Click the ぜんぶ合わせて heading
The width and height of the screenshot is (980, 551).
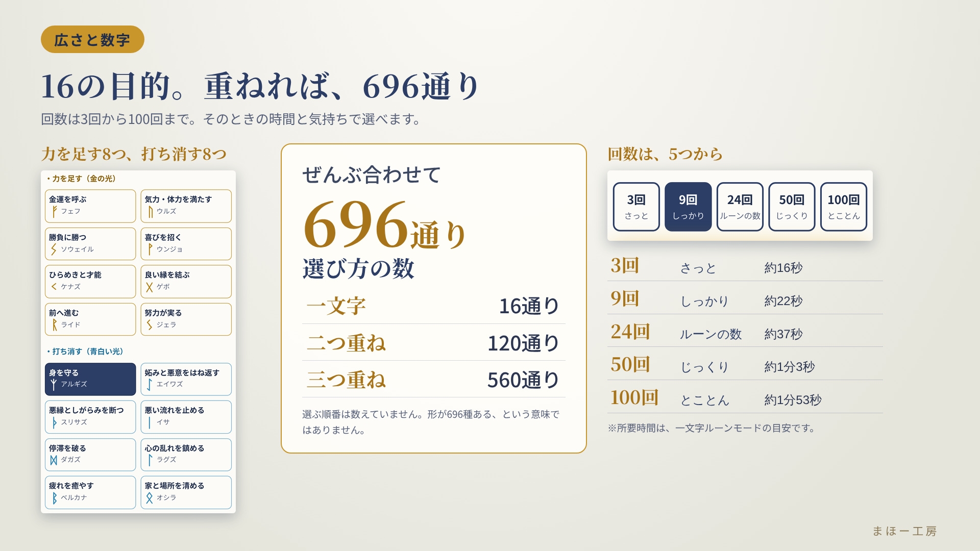(x=371, y=175)
